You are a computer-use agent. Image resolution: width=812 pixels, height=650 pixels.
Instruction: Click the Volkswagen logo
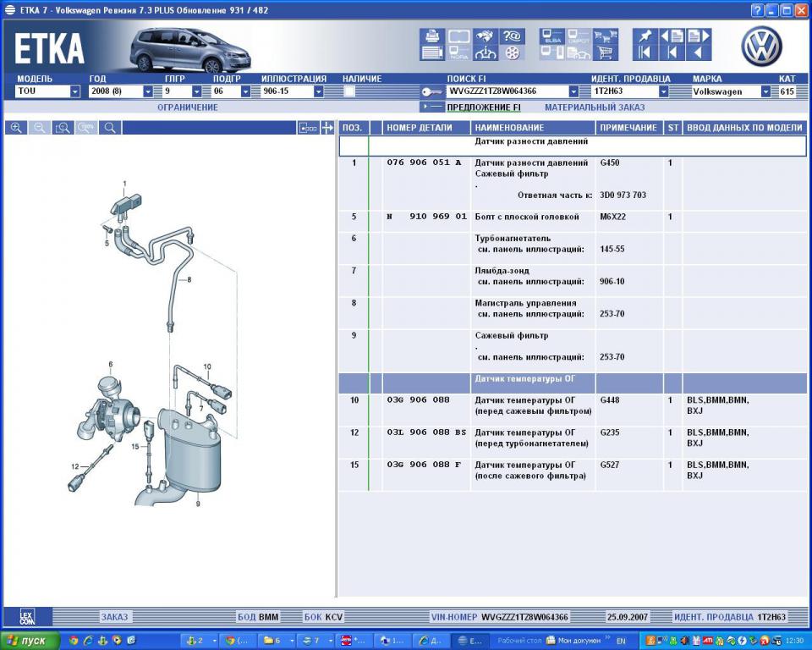click(760, 47)
